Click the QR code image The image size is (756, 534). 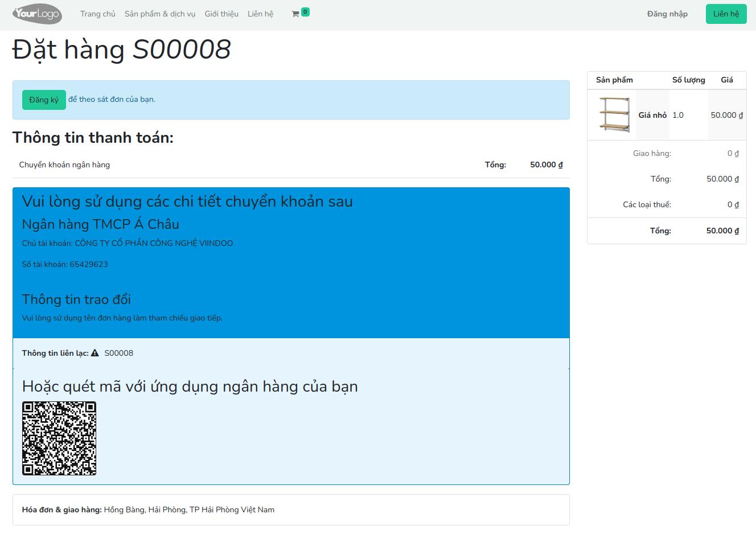tap(59, 438)
